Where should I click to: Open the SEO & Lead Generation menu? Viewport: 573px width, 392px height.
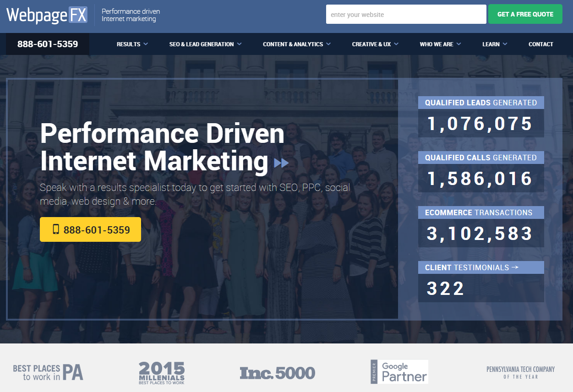[206, 44]
